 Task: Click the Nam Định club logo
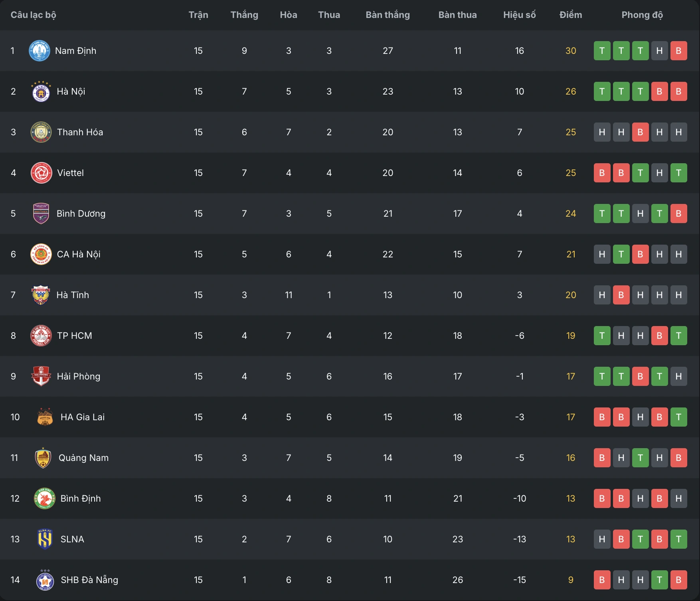click(40, 51)
